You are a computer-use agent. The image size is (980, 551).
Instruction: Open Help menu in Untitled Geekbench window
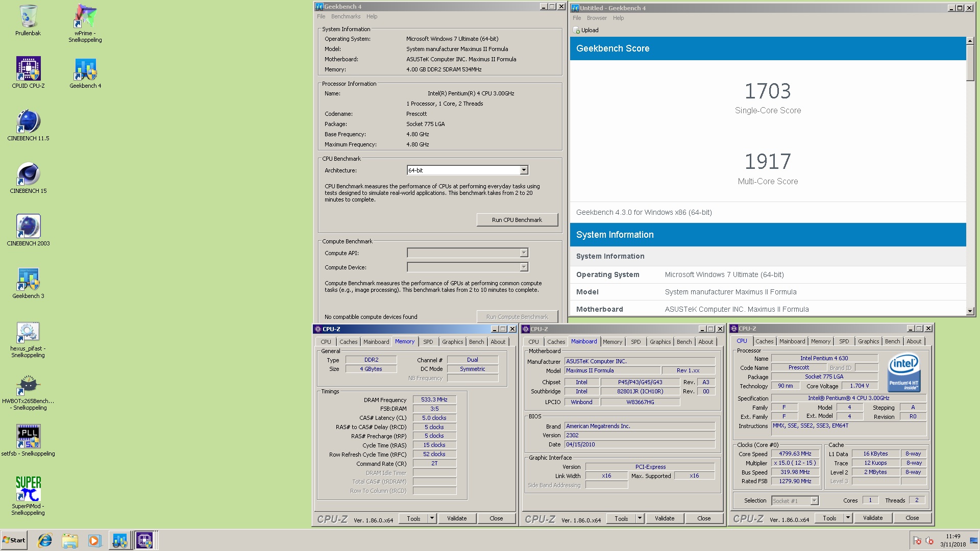tap(619, 18)
